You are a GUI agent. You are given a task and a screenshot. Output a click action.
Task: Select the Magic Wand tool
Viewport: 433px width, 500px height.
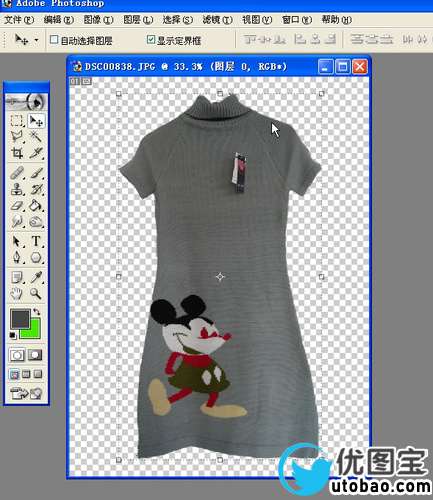pyautogui.click(x=35, y=136)
